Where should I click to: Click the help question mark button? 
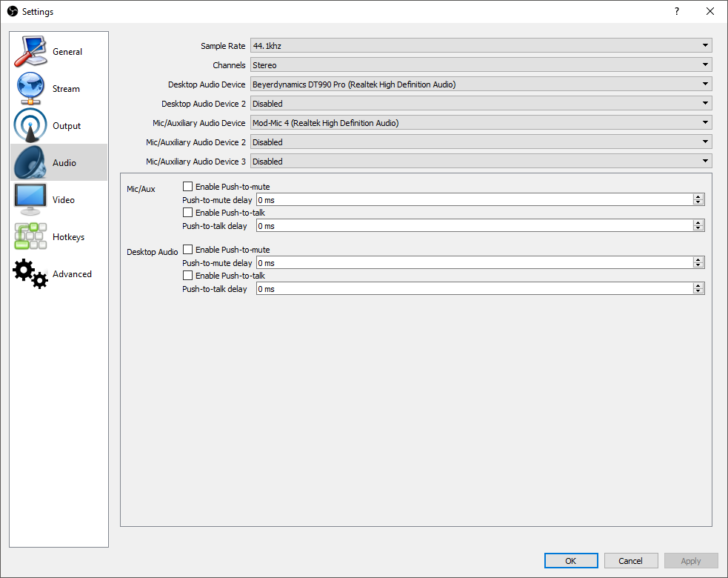[x=677, y=11]
